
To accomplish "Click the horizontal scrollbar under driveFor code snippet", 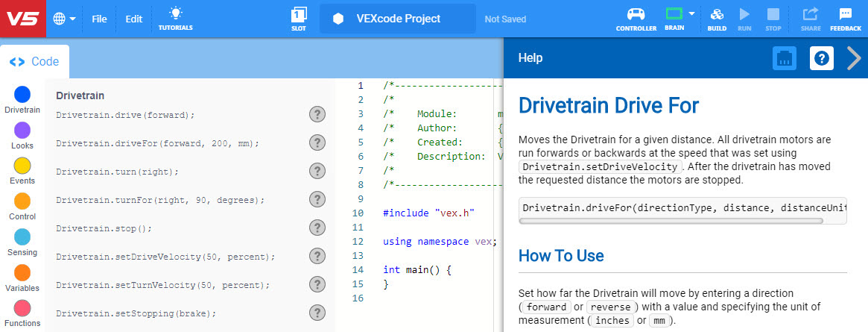I will (x=671, y=221).
